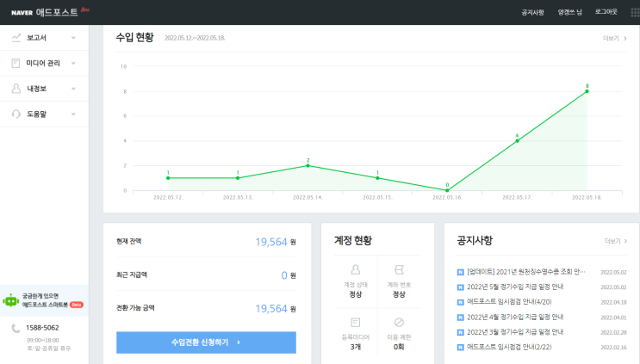Click the 계정 상태 person icon
The width and height of the screenshot is (640, 364).
point(356,269)
